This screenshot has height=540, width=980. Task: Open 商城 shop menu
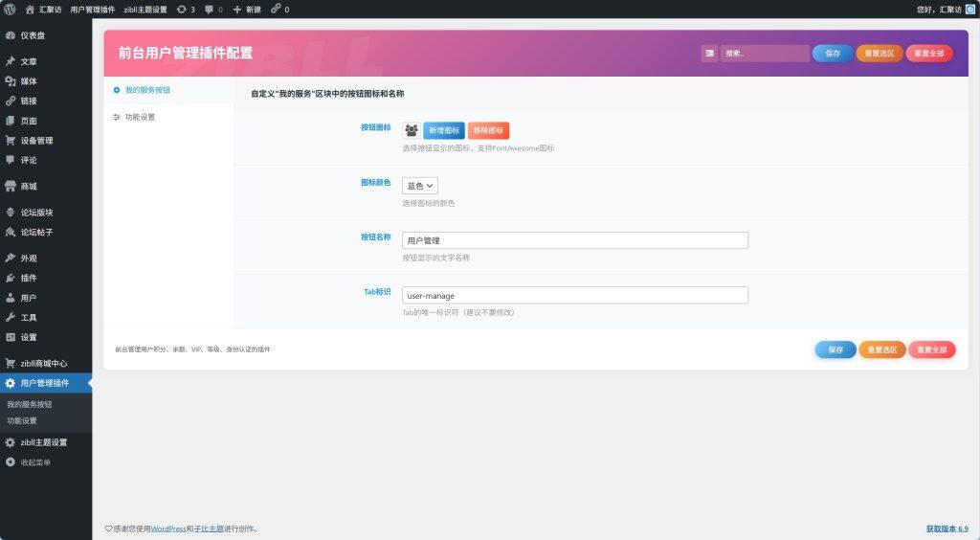pos(46,187)
